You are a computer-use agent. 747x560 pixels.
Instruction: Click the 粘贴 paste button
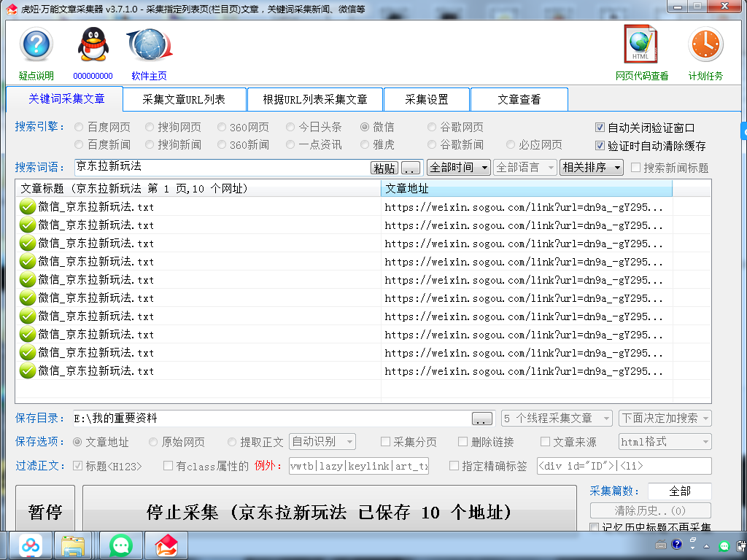pyautogui.click(x=384, y=168)
